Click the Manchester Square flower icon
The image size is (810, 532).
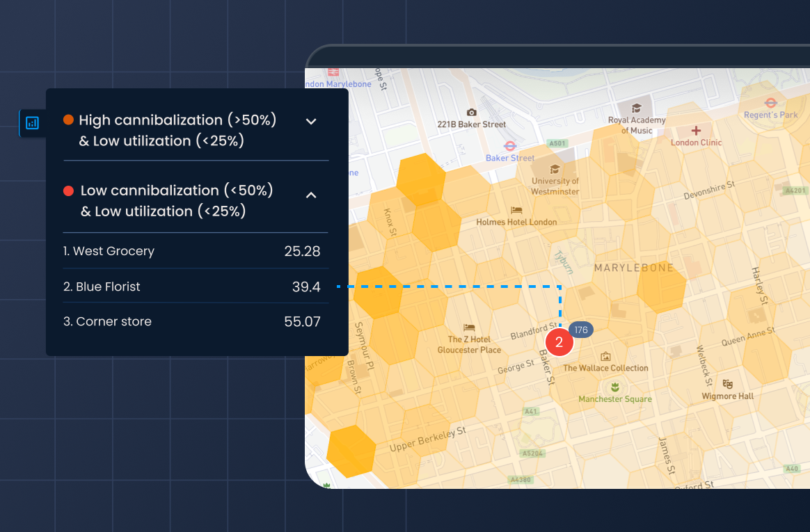click(615, 387)
